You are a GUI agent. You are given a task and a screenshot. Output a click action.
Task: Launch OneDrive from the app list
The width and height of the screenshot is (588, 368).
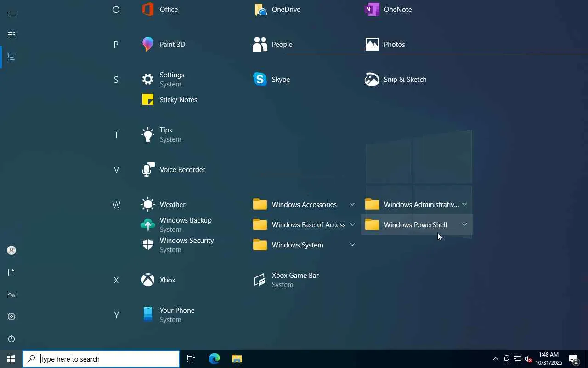[260, 9]
